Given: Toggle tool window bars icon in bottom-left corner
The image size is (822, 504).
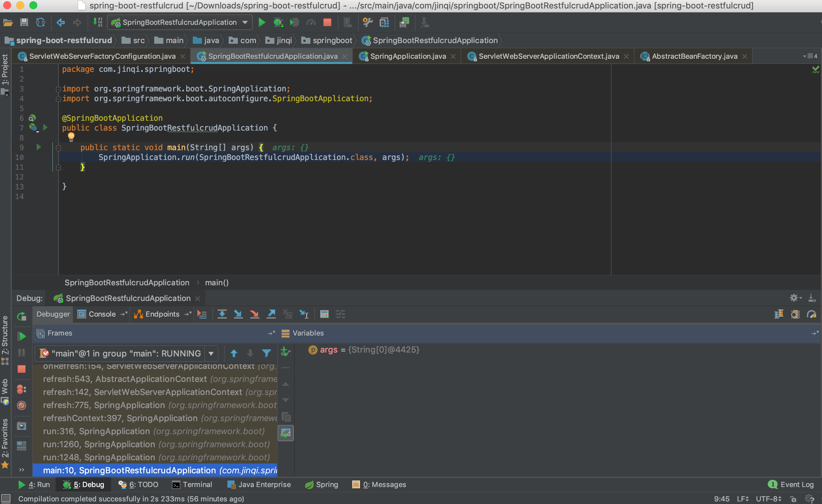Looking at the screenshot, I should [x=6, y=499].
